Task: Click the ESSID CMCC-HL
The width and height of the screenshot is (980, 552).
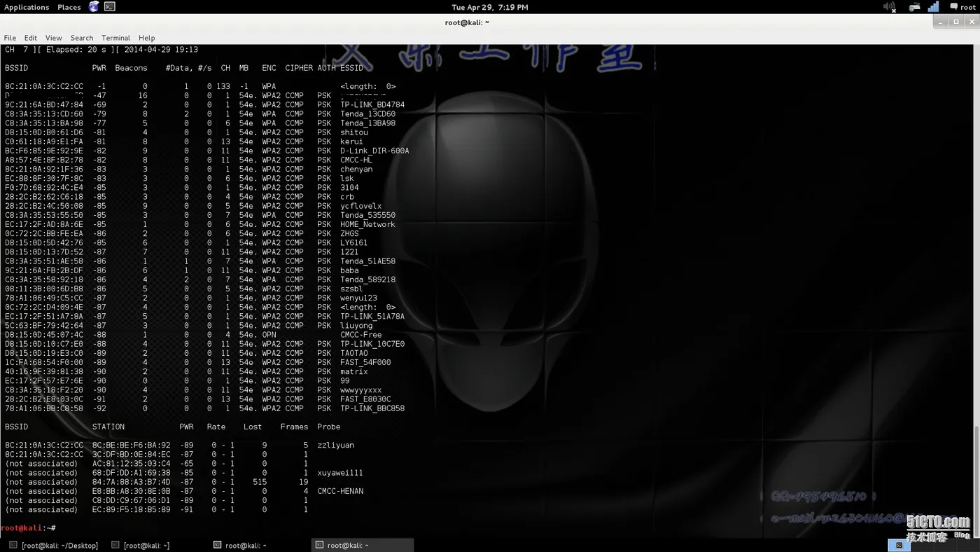Action: pyautogui.click(x=356, y=160)
